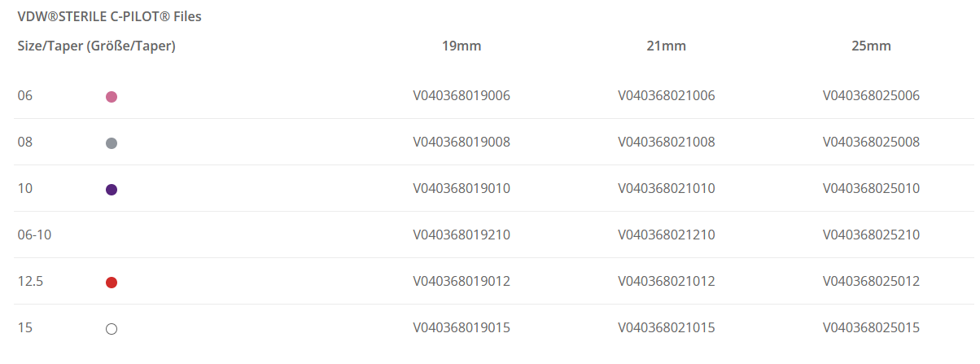The height and width of the screenshot is (364, 980).
Task: Click the white dot for size 15
Action: coord(112,329)
